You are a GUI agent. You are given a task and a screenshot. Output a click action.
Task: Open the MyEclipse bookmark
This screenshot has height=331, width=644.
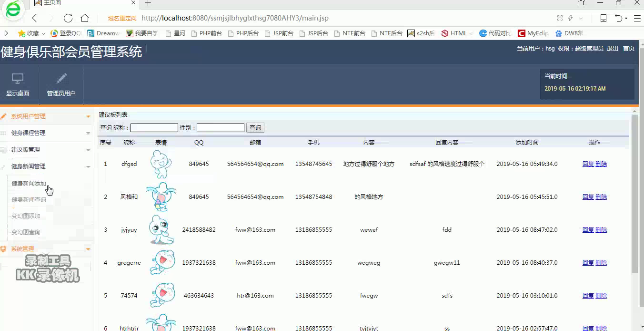point(533,33)
